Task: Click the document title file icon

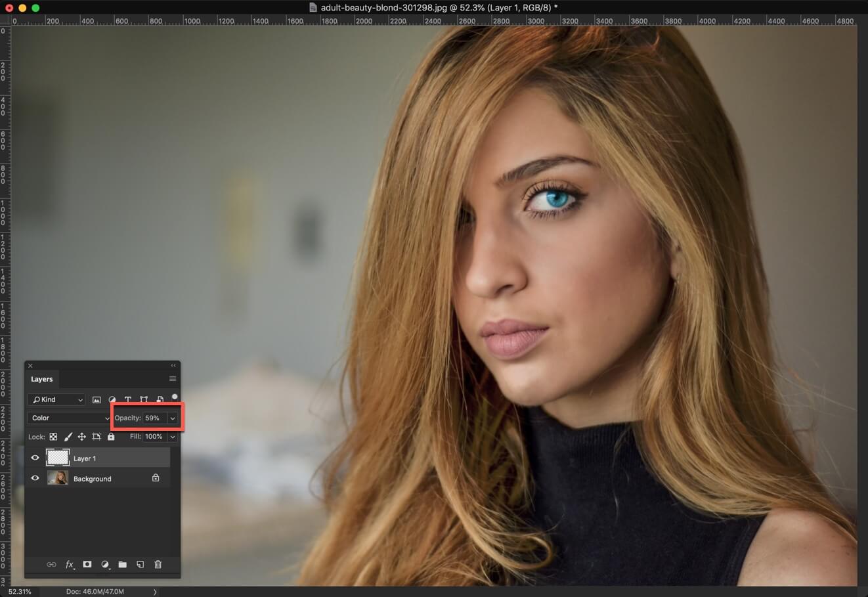Action: point(313,8)
